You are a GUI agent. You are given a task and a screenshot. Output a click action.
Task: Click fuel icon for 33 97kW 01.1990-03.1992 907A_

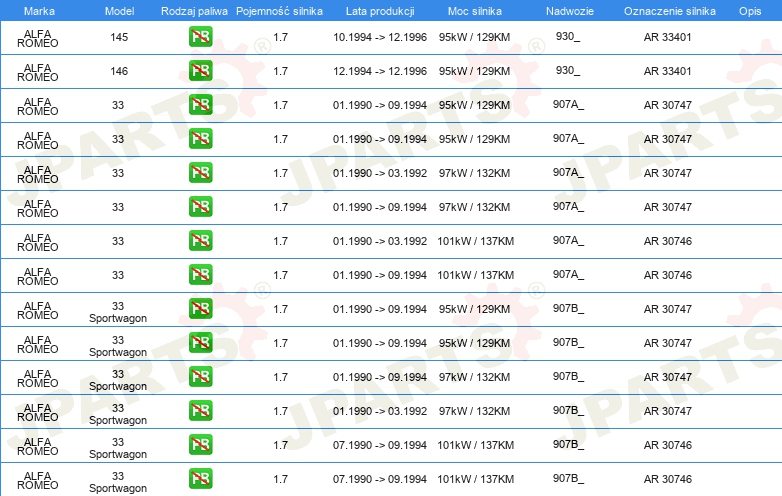coord(200,173)
